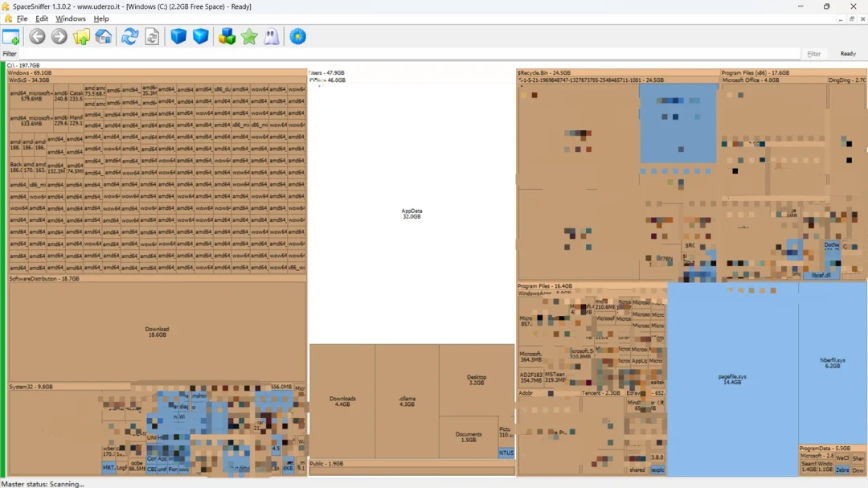Go forward to the next view

[59, 37]
